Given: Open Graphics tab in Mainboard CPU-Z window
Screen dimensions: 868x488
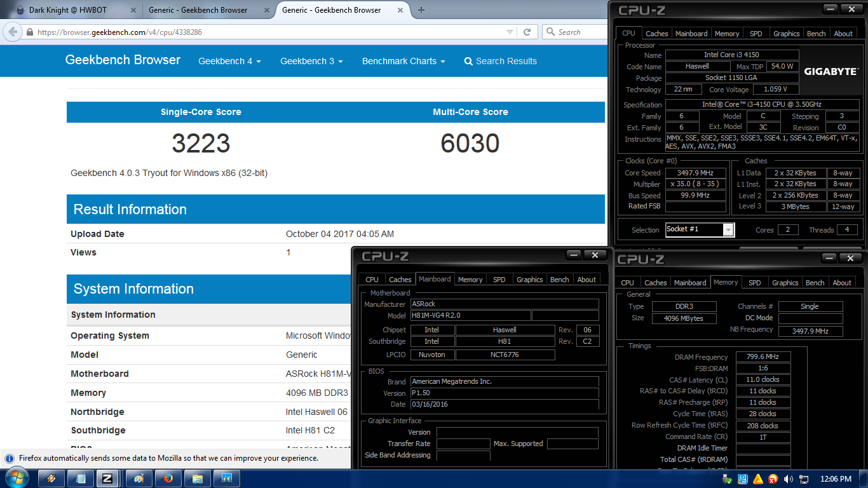Looking at the screenshot, I should (530, 280).
